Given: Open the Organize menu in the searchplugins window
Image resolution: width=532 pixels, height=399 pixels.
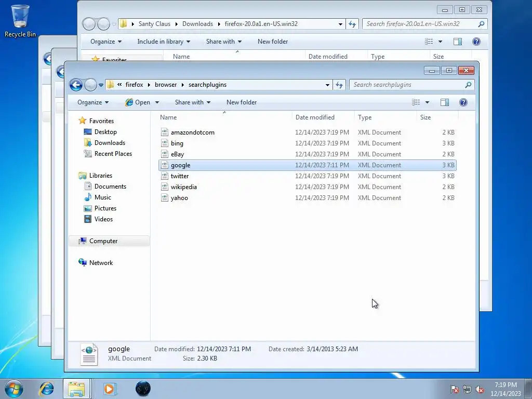Looking at the screenshot, I should tap(93, 102).
